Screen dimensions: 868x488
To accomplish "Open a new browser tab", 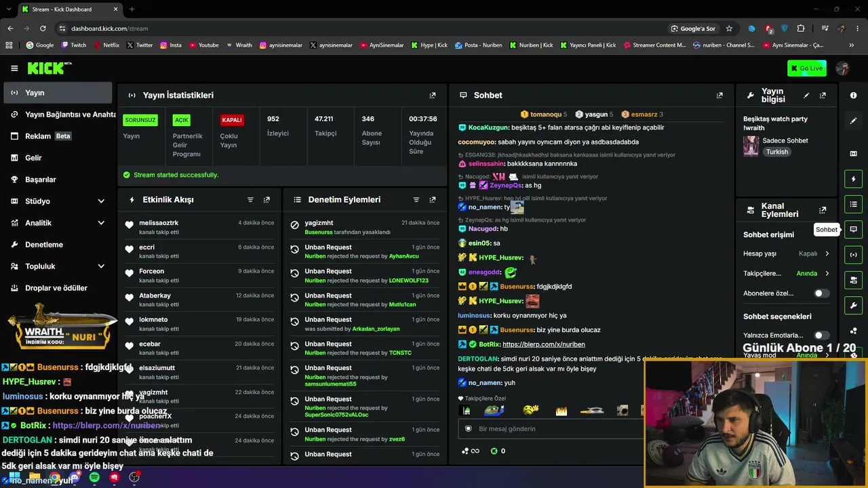I will (132, 9).
